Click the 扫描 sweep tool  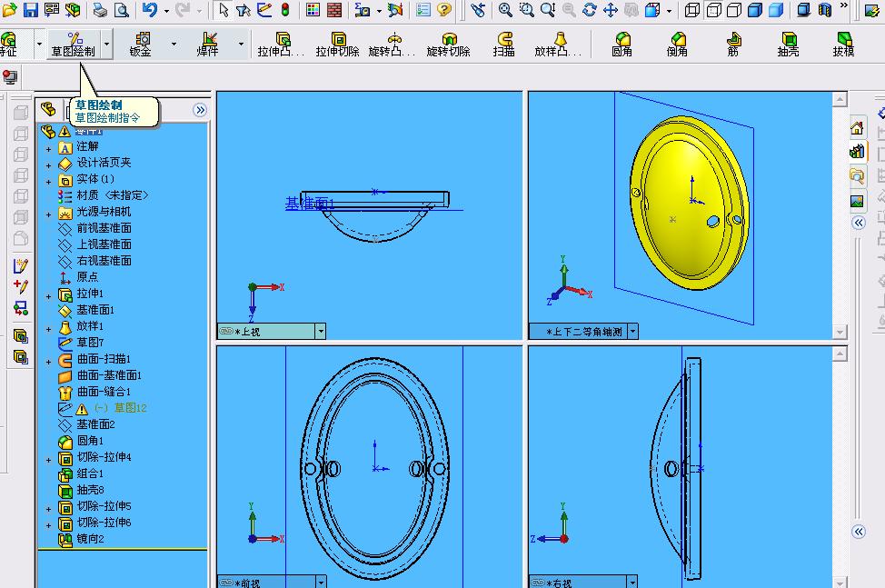coord(504,45)
